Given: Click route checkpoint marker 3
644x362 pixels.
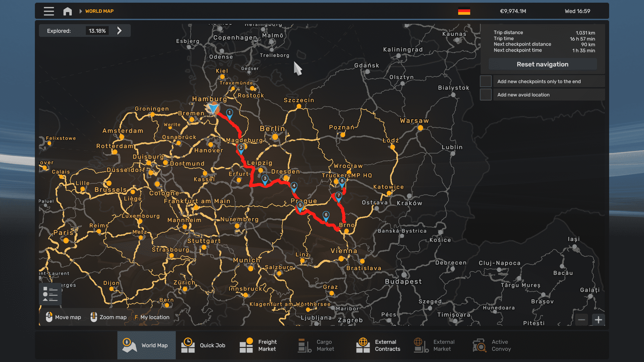Looking at the screenshot, I should point(265,179).
